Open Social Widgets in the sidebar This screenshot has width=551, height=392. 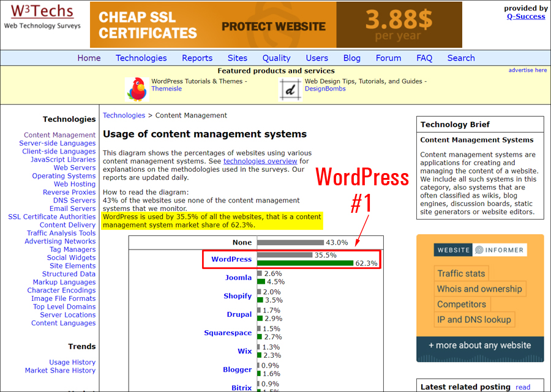(x=72, y=257)
